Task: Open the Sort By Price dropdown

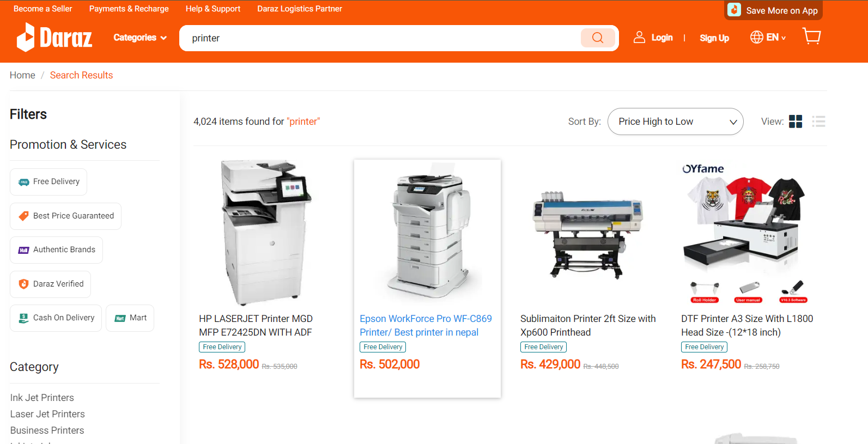Action: 675,121
